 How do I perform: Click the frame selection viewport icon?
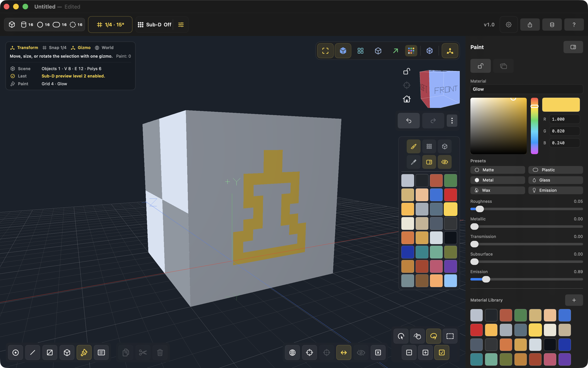click(325, 51)
